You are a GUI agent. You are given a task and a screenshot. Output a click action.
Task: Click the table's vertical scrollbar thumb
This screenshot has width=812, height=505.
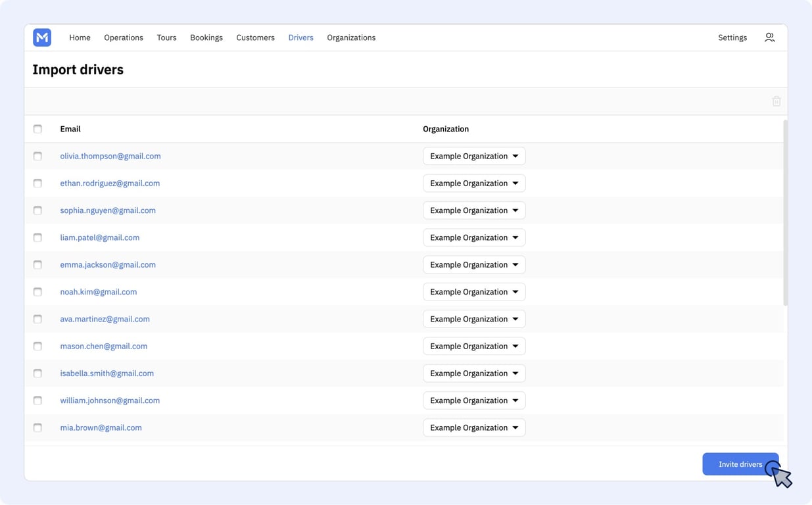click(785, 212)
